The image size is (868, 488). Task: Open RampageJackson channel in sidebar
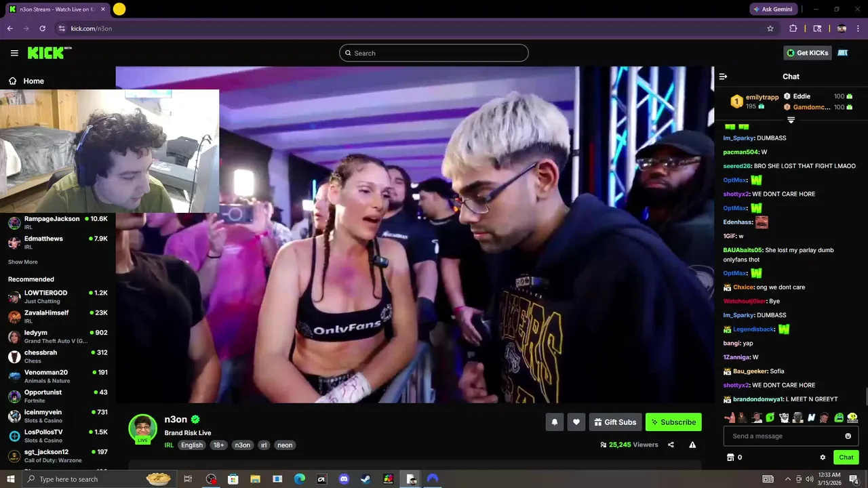pyautogui.click(x=58, y=222)
